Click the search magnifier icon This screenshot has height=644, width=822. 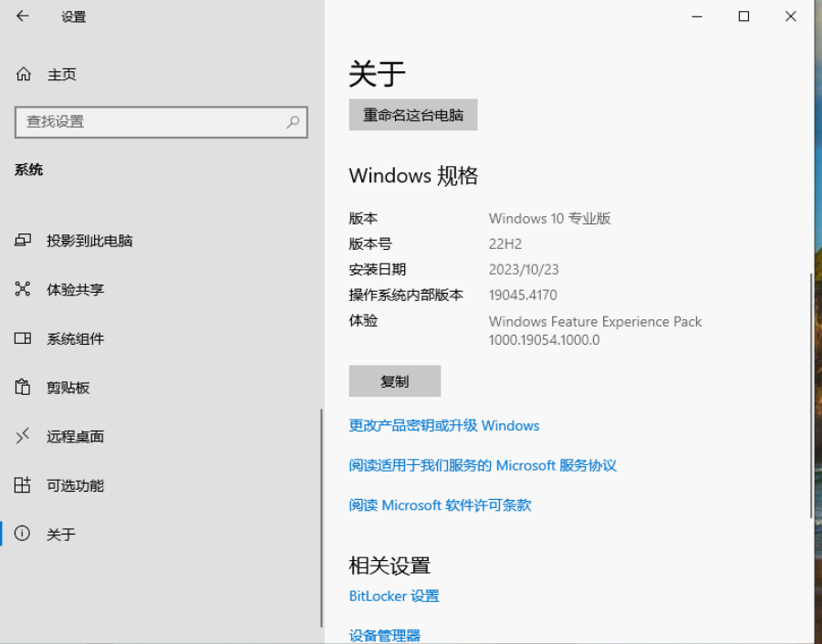293,122
